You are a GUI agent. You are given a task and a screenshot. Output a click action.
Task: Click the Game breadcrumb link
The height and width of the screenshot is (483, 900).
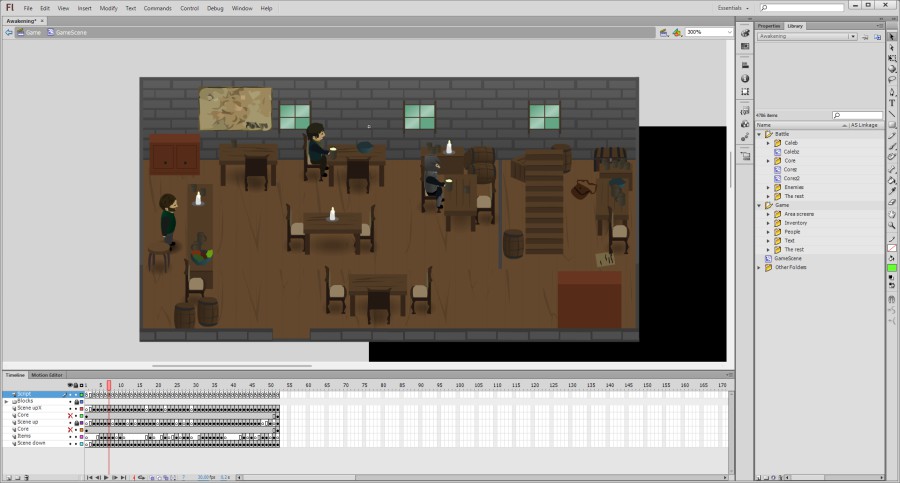tap(33, 32)
